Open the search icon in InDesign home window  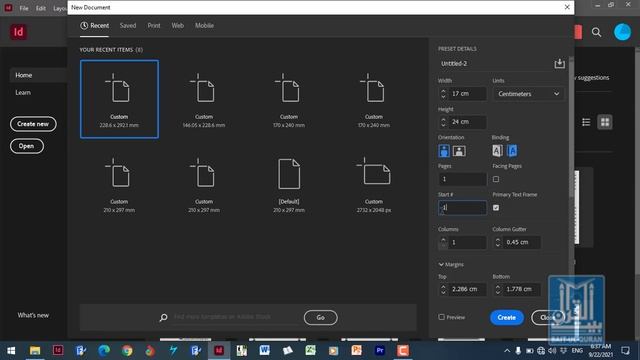[x=596, y=32]
